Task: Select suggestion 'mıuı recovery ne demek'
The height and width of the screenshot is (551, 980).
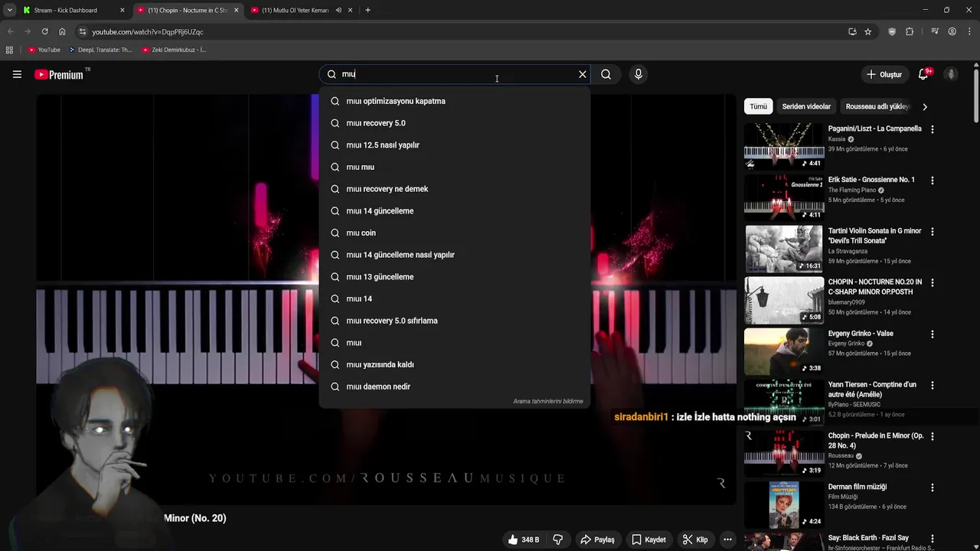Action: [455, 189]
